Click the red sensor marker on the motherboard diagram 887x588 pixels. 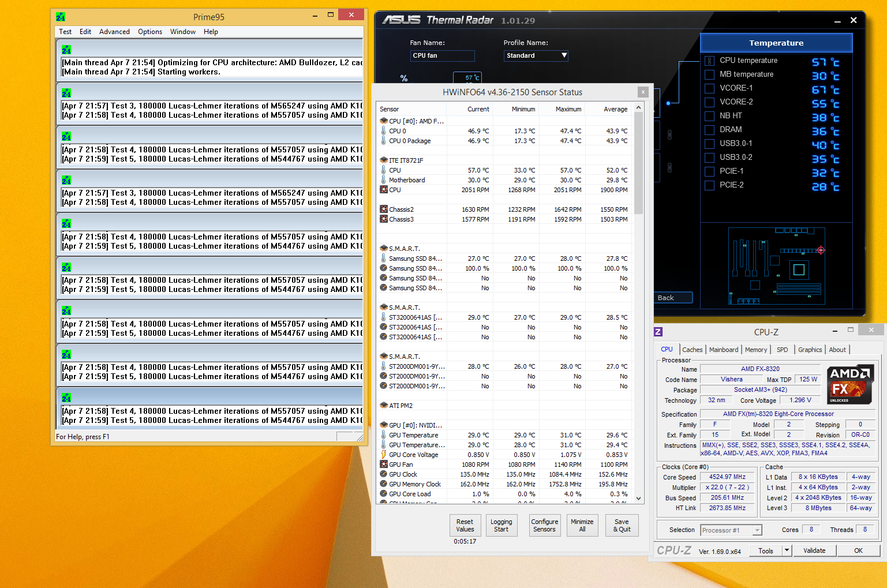(x=821, y=250)
